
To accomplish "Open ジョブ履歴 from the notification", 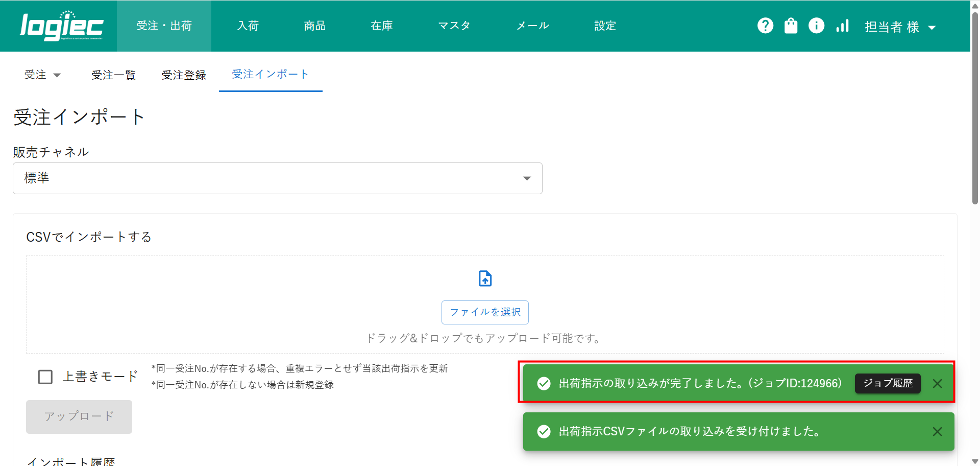I will pyautogui.click(x=888, y=383).
